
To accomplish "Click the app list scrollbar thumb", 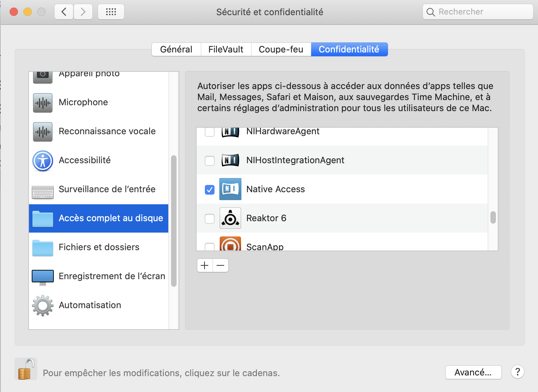I will pos(493,217).
